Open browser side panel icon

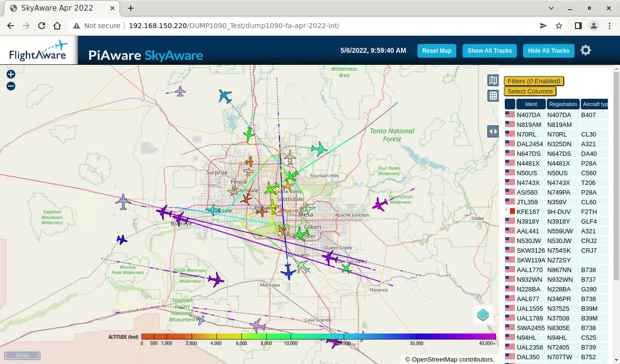578,26
